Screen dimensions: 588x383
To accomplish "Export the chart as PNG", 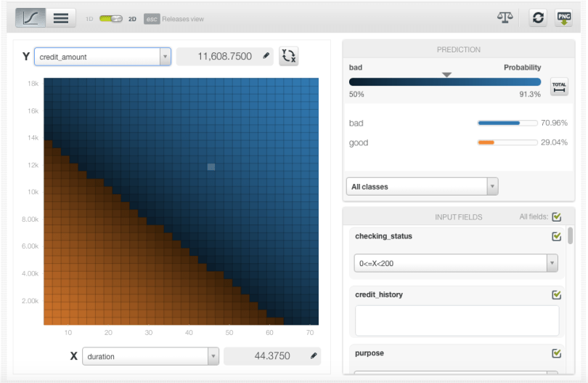I will [x=564, y=17].
